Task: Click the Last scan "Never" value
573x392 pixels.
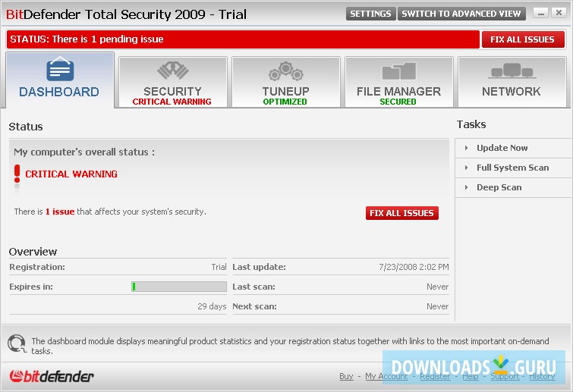Action: (437, 287)
